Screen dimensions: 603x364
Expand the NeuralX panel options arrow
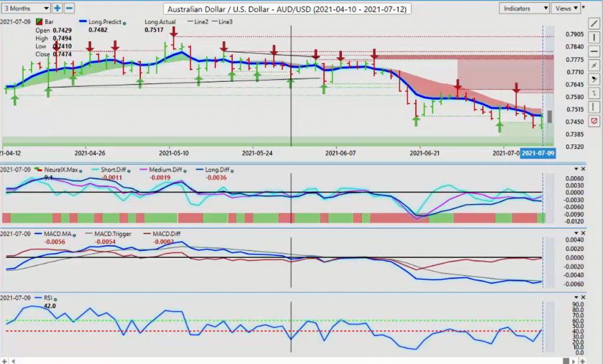tap(576, 169)
